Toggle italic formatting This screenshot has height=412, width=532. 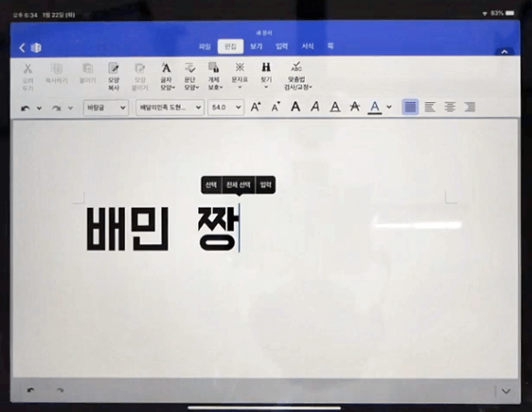(x=315, y=107)
